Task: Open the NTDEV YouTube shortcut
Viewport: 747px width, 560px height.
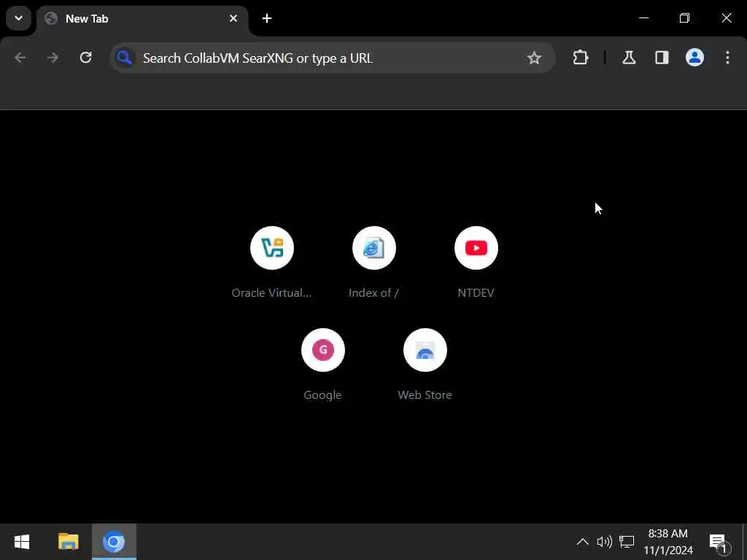Action: (x=476, y=262)
